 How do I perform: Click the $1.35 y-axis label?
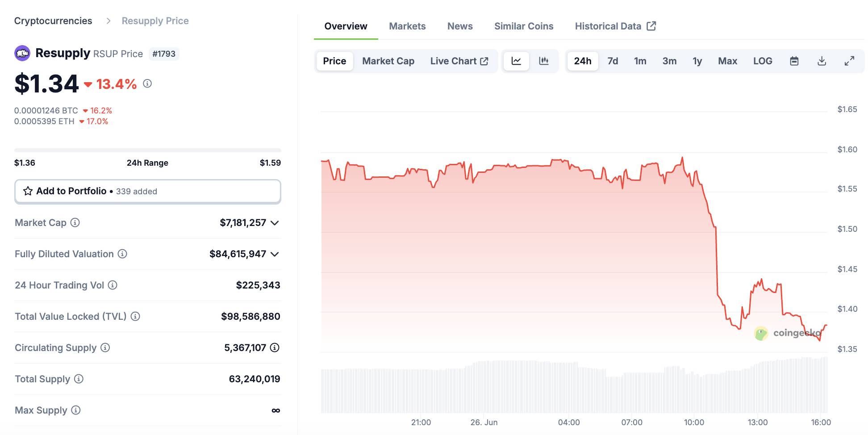pyautogui.click(x=847, y=349)
